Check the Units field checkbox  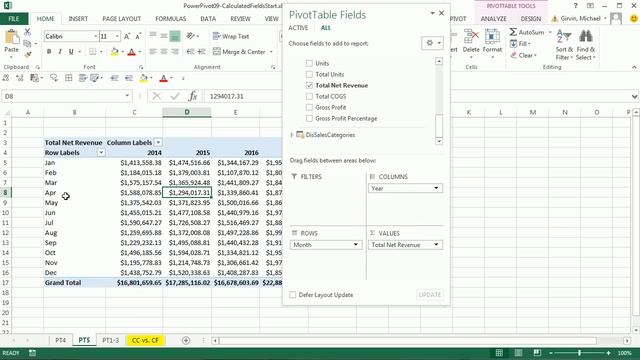309,63
